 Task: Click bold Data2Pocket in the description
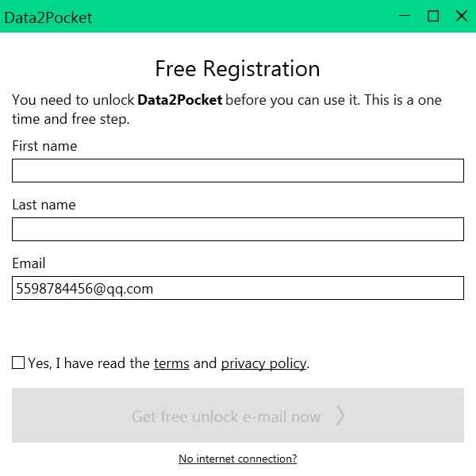179,100
